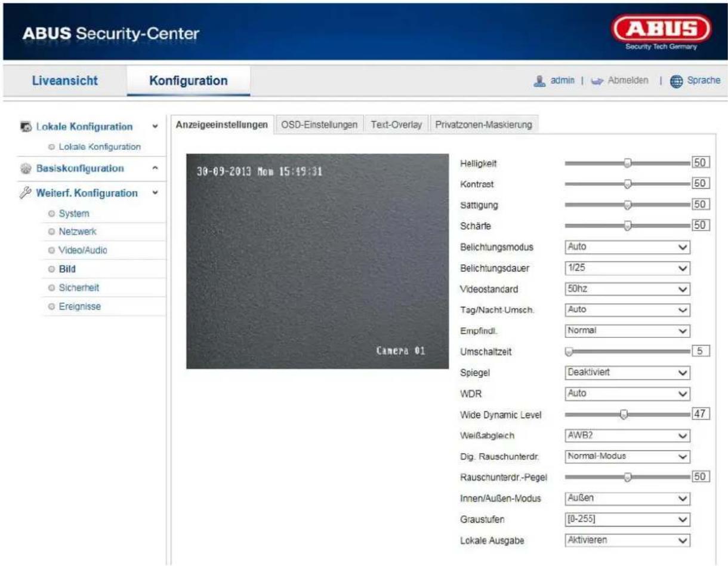728x566 pixels.
Task: Open the Innen/Außen-Modus dropdown
Action: 627,497
